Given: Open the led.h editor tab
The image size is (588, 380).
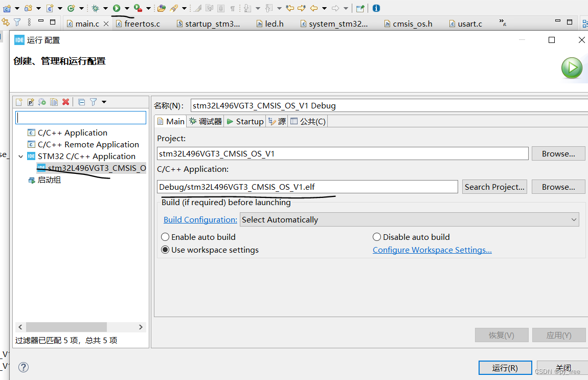Looking at the screenshot, I should [270, 24].
